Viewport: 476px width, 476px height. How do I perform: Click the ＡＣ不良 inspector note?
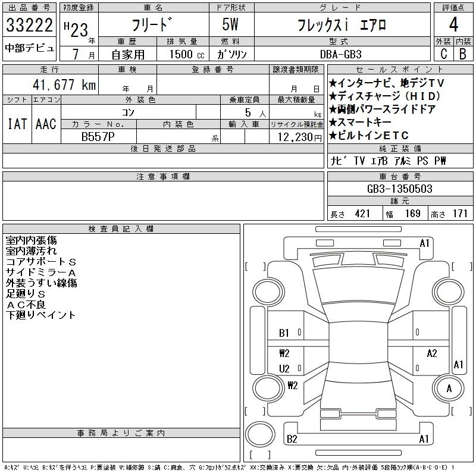click(26, 304)
